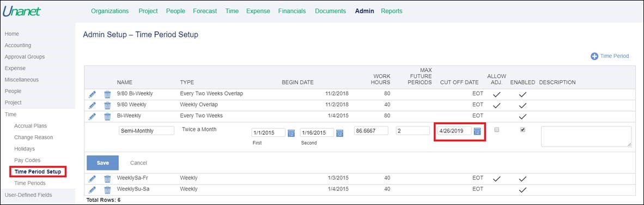Edit the Bi-Weekly row pencil icon
The height and width of the screenshot is (205, 644).
click(x=93, y=116)
